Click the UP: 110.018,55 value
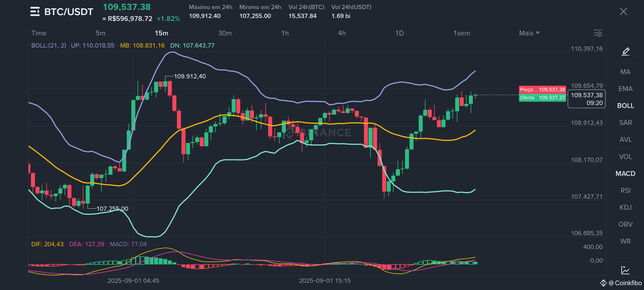Viewport: 644px width, 290px height. pos(93,45)
